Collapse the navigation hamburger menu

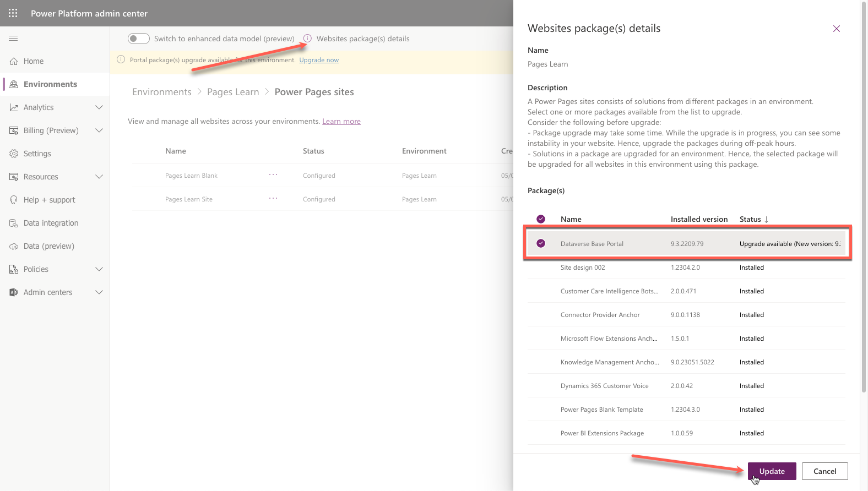coord(13,39)
